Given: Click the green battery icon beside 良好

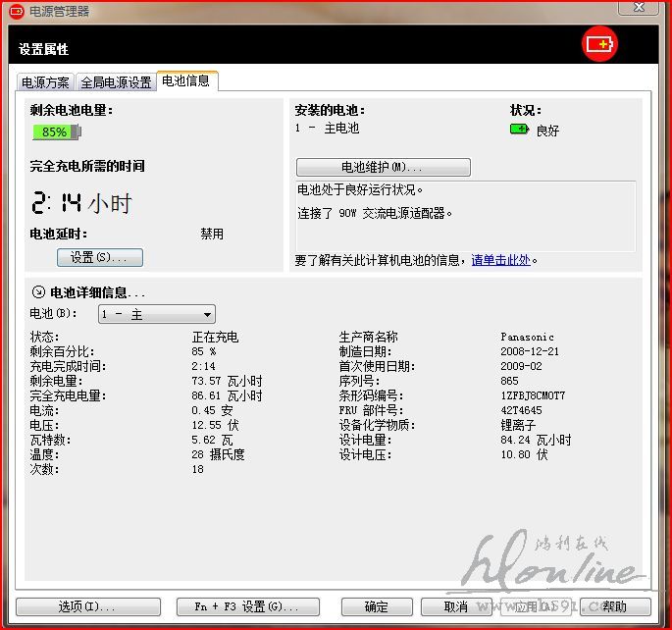Looking at the screenshot, I should click(x=519, y=130).
